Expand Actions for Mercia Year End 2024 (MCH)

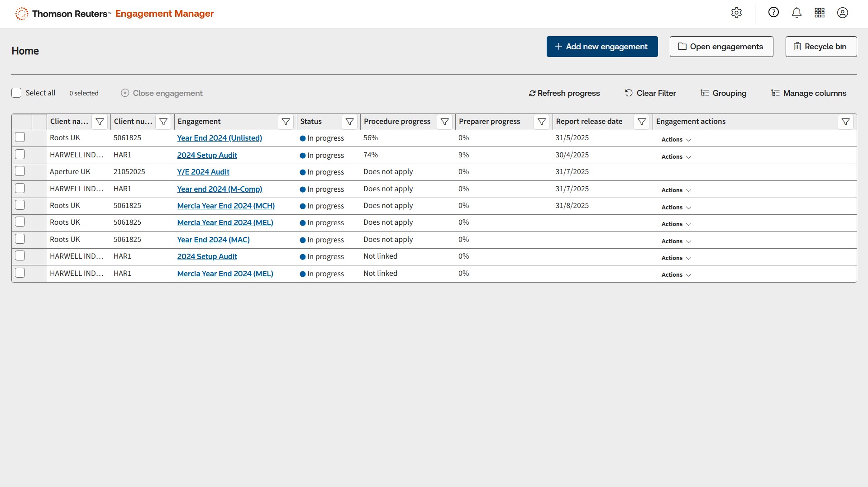676,208
